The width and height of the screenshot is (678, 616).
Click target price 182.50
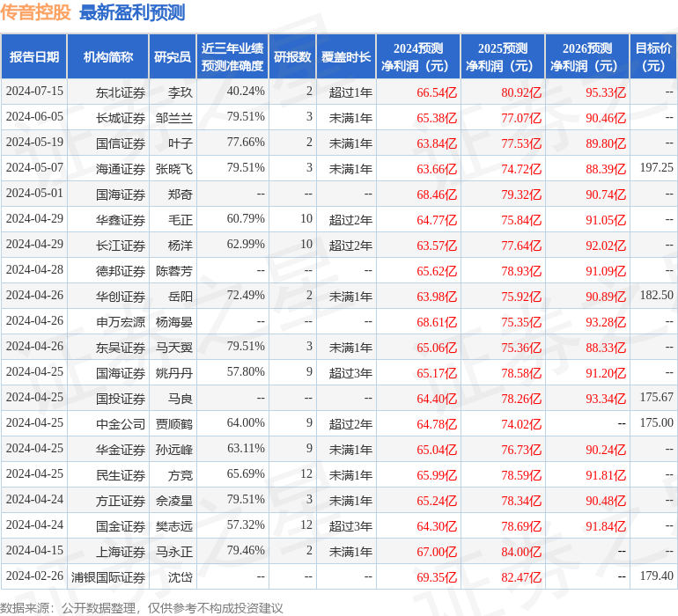pyautogui.click(x=656, y=296)
